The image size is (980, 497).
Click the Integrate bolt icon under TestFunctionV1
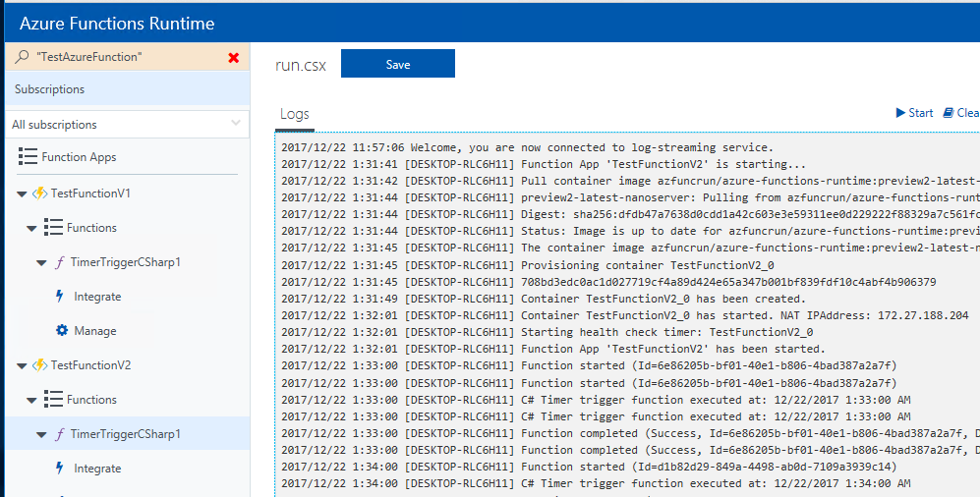click(x=60, y=296)
